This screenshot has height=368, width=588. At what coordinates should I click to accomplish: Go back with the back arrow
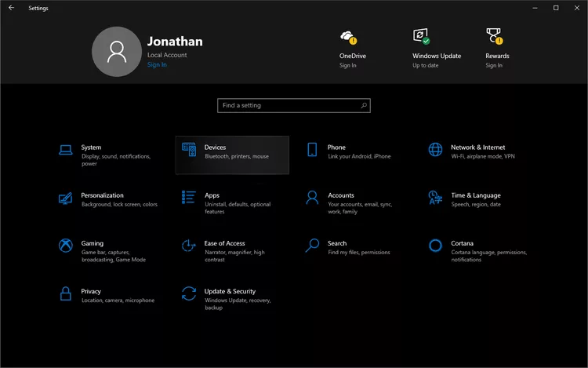click(11, 8)
